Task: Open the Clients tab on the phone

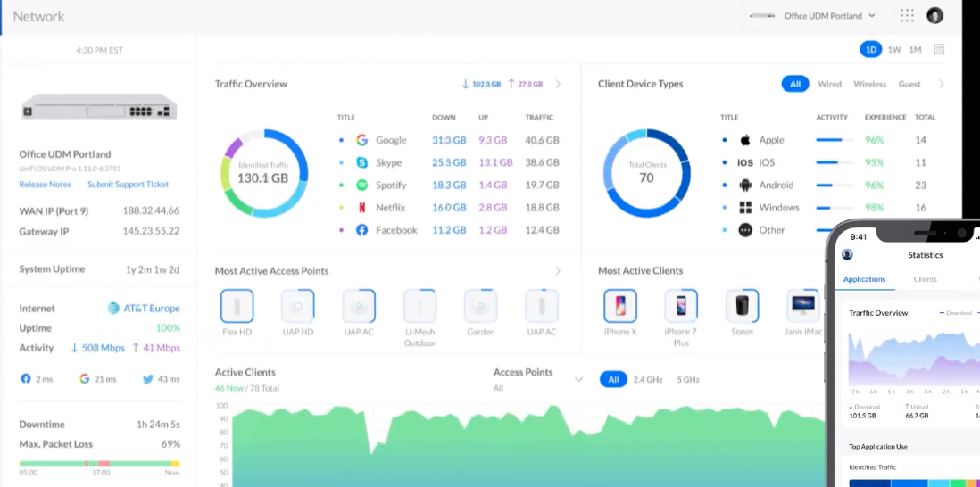Action: pos(925,279)
